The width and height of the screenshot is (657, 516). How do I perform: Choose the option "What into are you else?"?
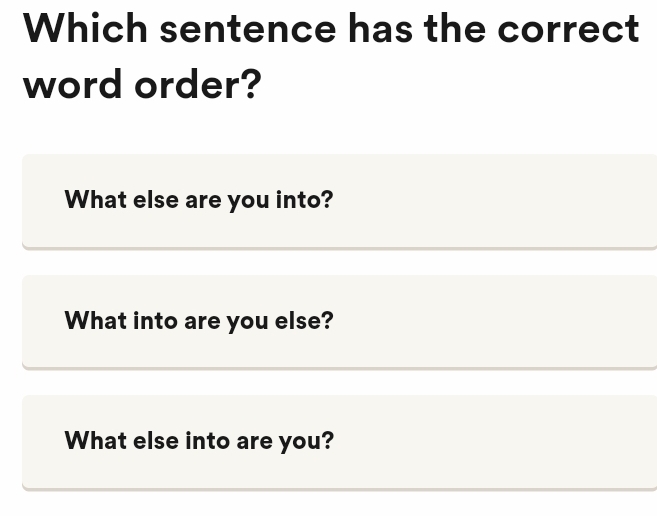click(199, 321)
